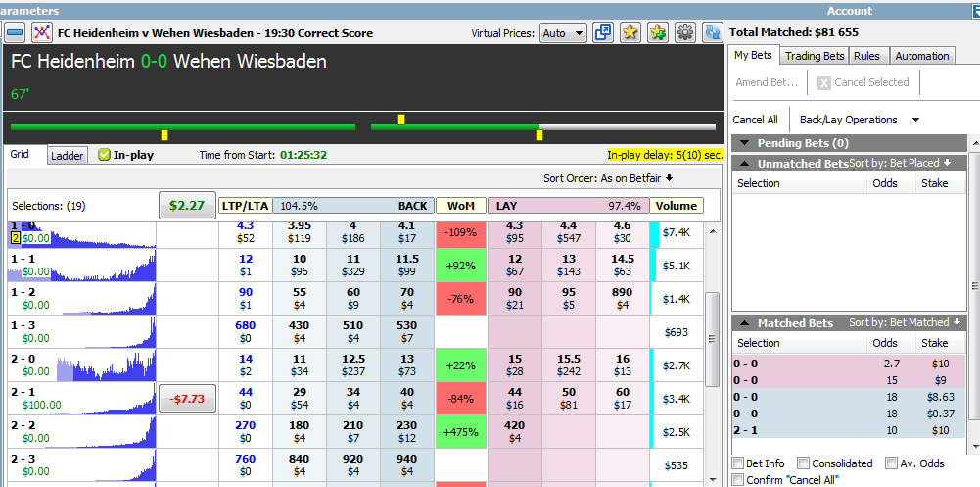The image size is (980, 487).
Task: Open Sort Order: As on Betfair menu
Action: (608, 178)
